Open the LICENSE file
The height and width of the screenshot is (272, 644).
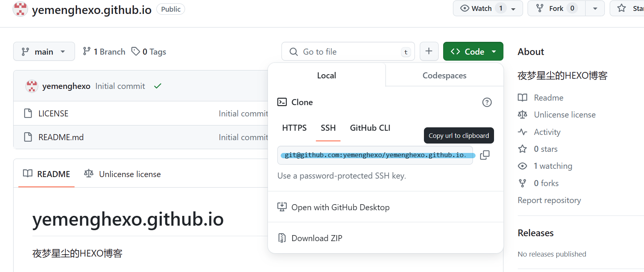point(53,113)
